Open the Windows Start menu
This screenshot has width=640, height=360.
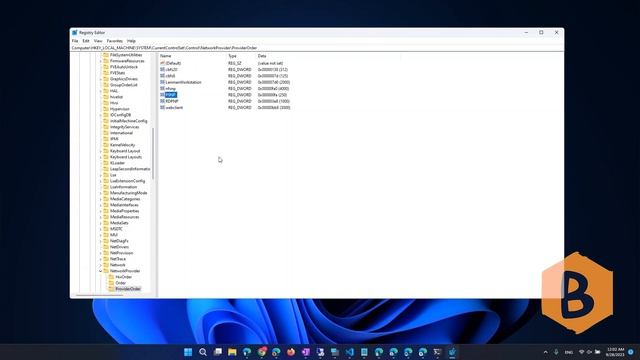pyautogui.click(x=188, y=352)
